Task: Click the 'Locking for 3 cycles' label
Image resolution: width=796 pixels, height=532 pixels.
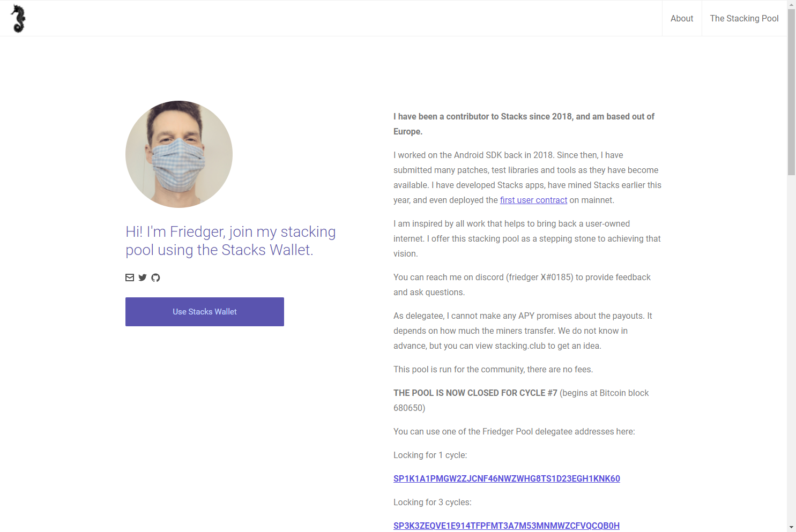Action: (433, 502)
